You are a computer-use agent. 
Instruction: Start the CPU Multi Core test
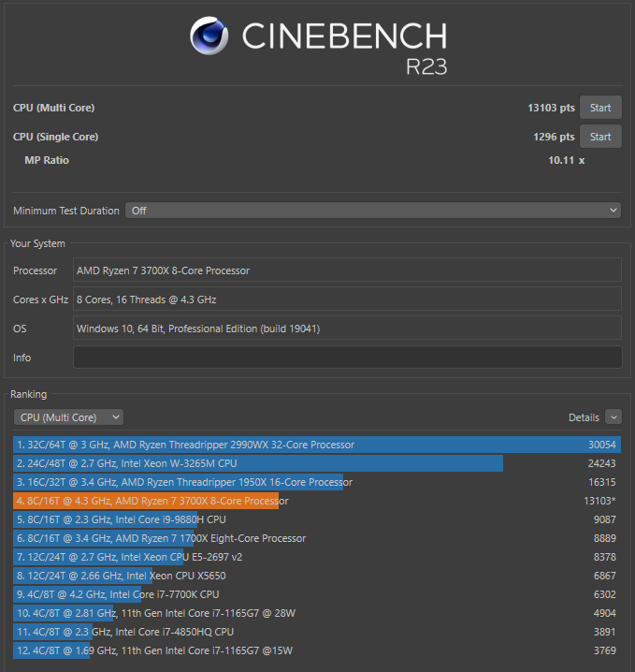click(x=600, y=108)
